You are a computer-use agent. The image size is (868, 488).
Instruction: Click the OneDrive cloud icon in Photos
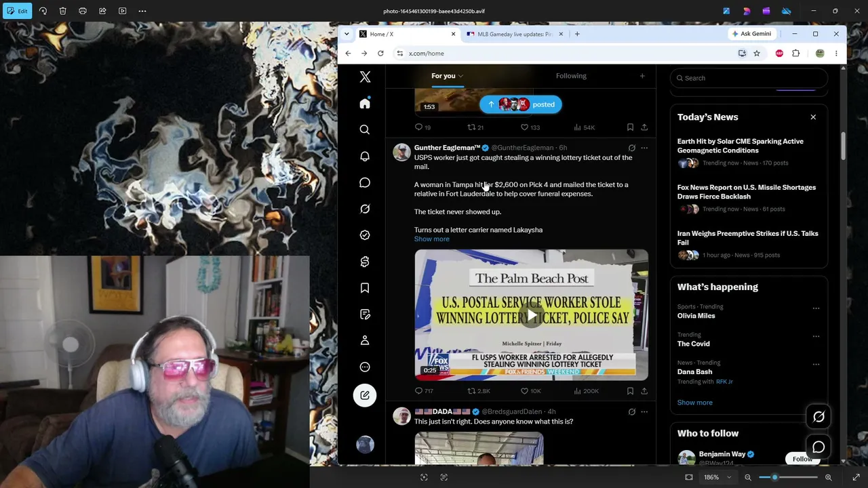point(787,11)
